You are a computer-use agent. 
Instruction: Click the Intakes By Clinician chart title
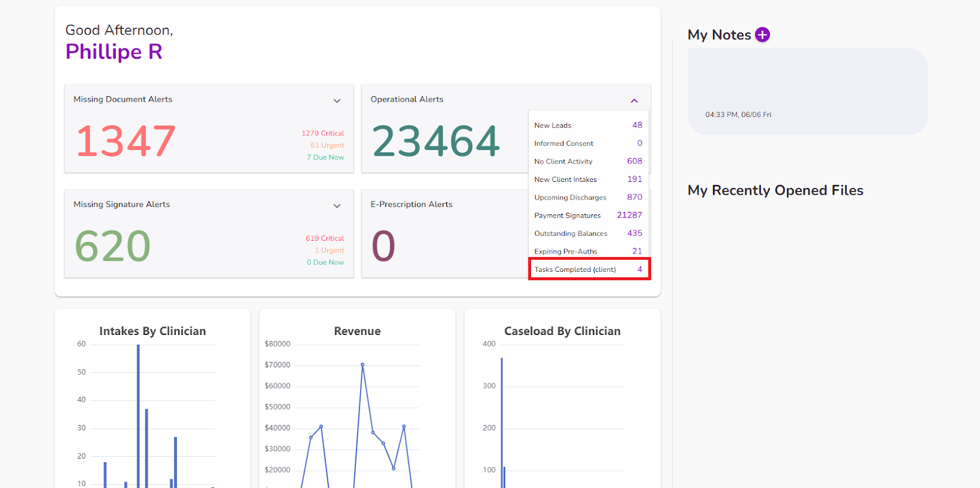coord(153,331)
